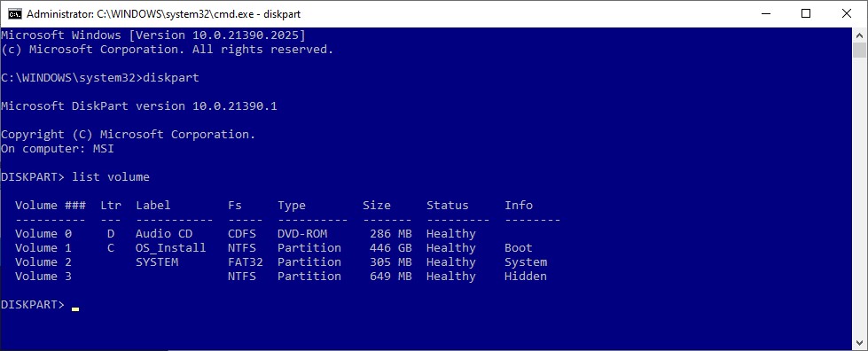Click drive letter 'D' of Volume 0
The height and width of the screenshot is (351, 868).
111,234
